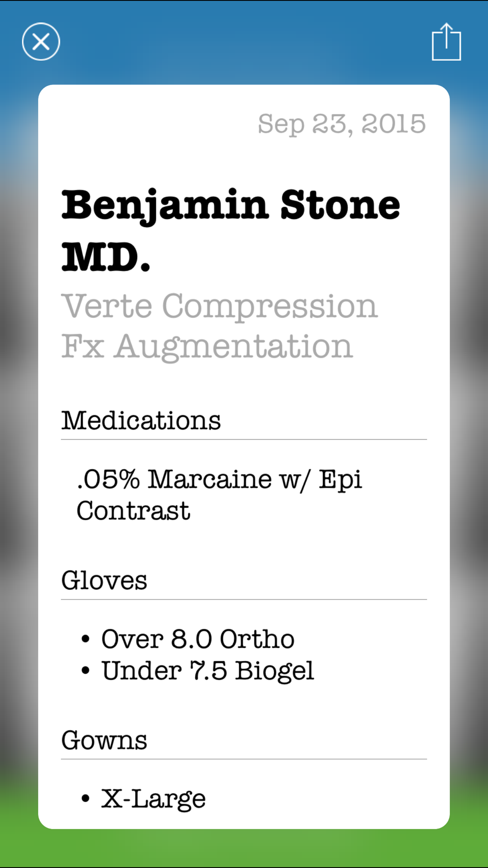Select the Over 8.0 Ortho item
The width and height of the screenshot is (488, 868).
[x=198, y=639]
